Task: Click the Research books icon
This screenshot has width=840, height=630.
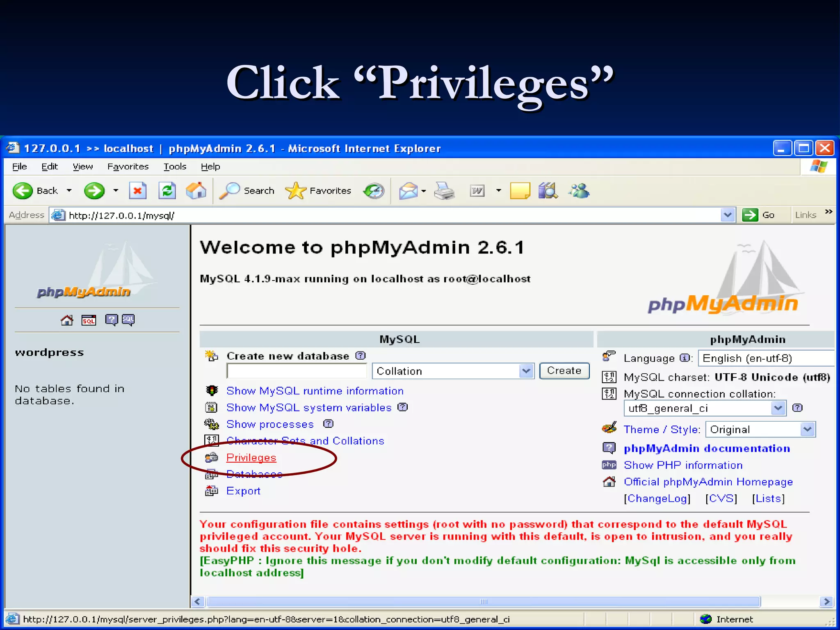Action: click(548, 191)
